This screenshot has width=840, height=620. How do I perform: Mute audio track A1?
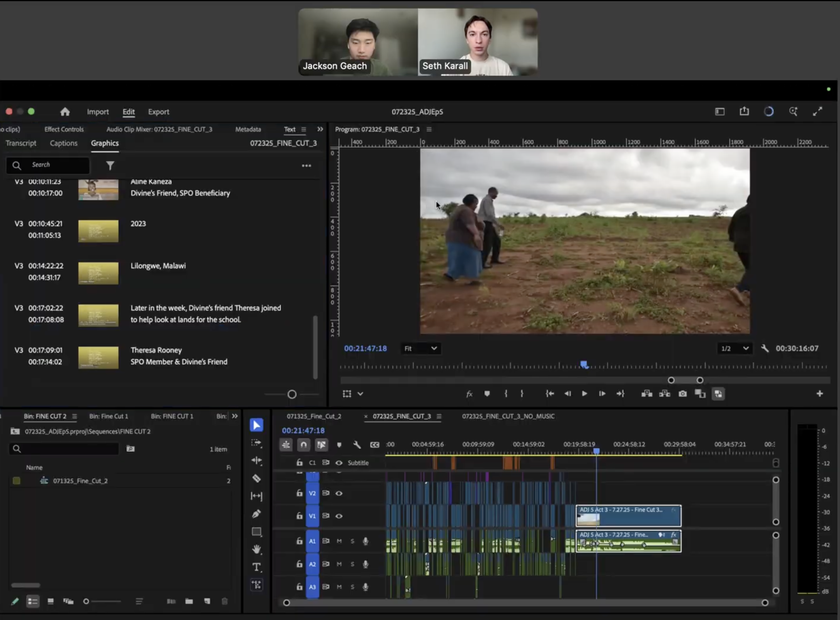(339, 541)
